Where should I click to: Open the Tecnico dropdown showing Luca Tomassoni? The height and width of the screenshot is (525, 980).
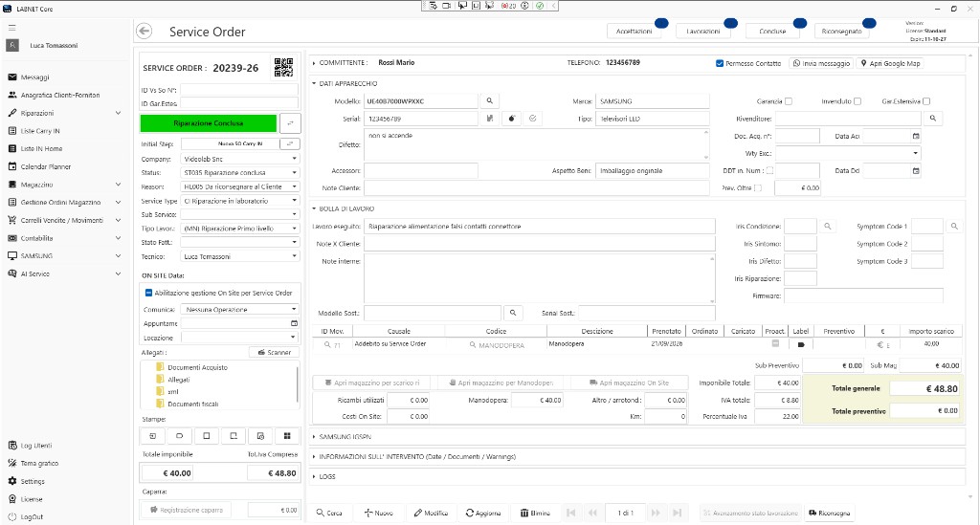point(240,256)
